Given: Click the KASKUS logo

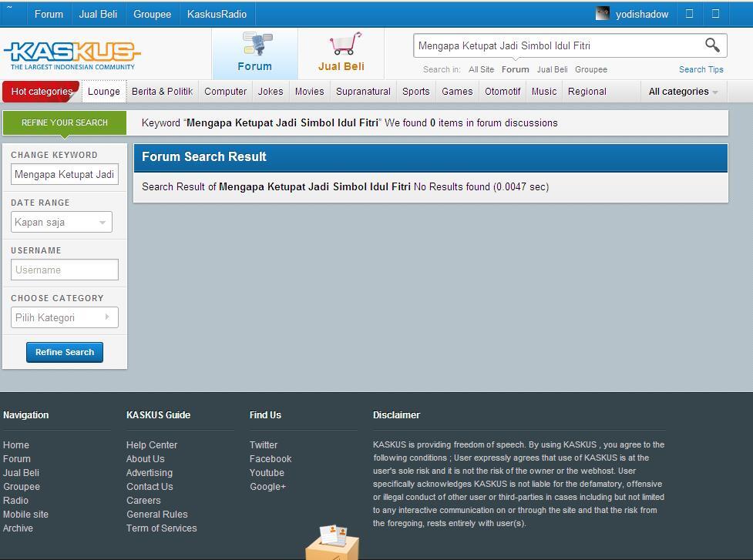Looking at the screenshot, I should 72,55.
